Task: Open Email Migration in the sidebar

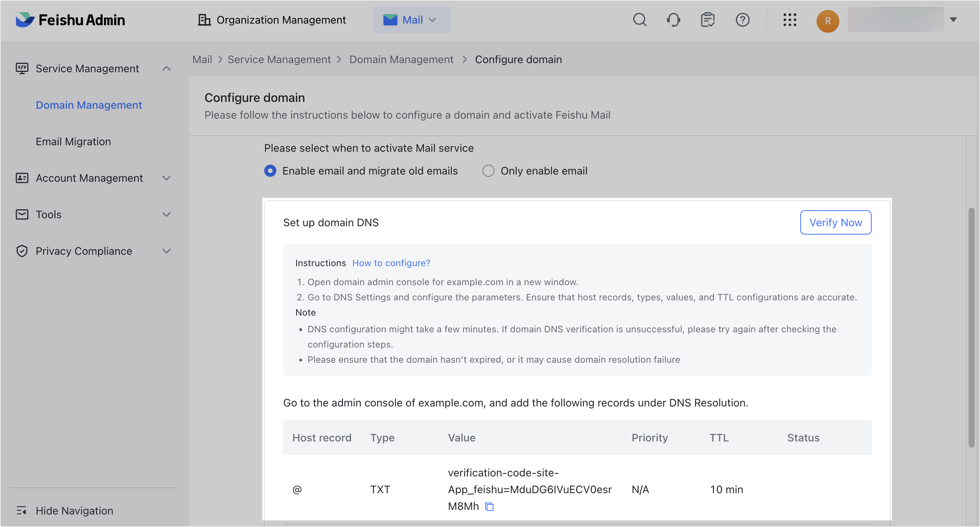Action: [x=73, y=141]
